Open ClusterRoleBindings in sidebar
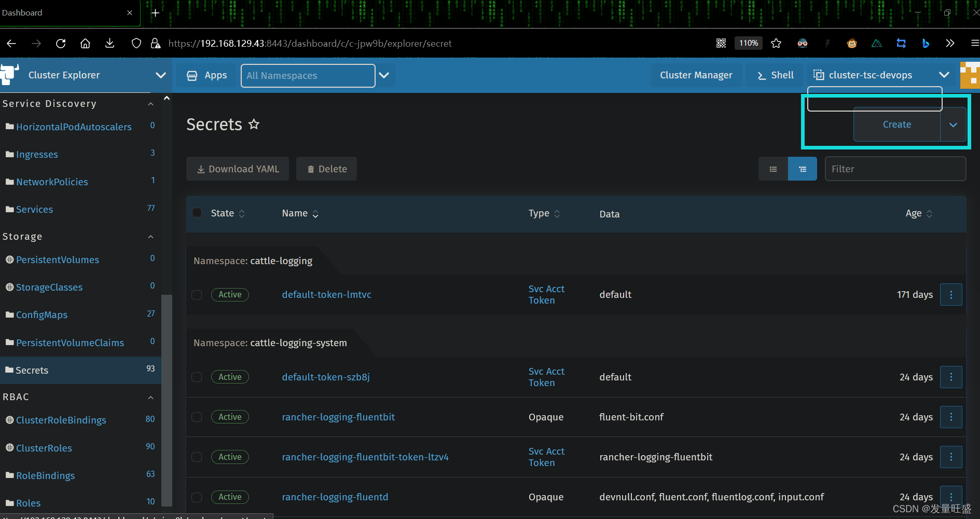 [61, 420]
